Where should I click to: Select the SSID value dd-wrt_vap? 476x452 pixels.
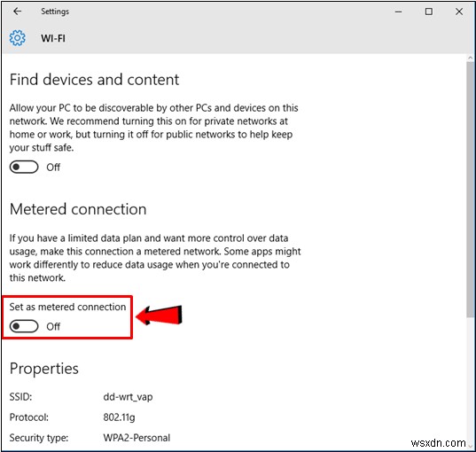[x=128, y=397]
